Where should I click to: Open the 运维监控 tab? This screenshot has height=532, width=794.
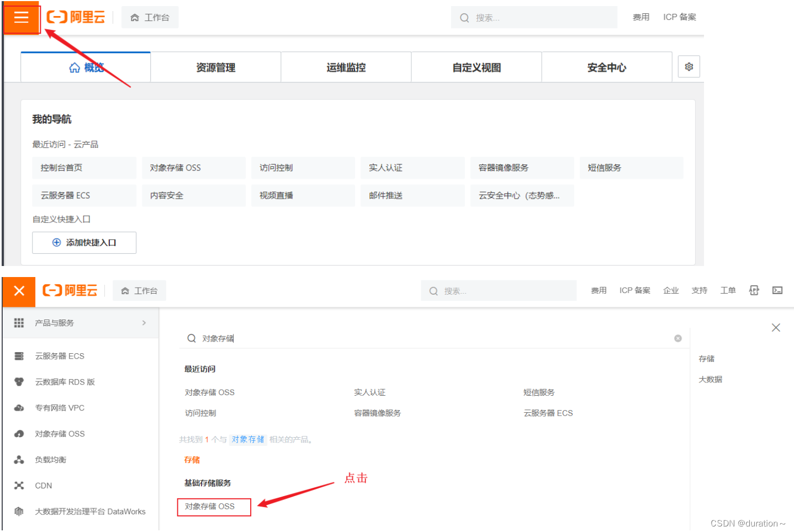(346, 67)
